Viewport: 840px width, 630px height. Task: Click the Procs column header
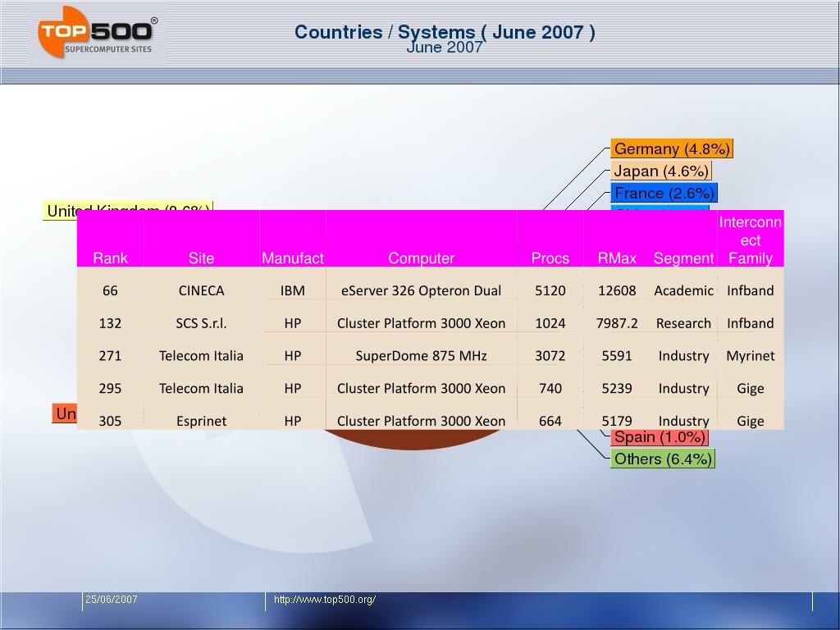550,258
